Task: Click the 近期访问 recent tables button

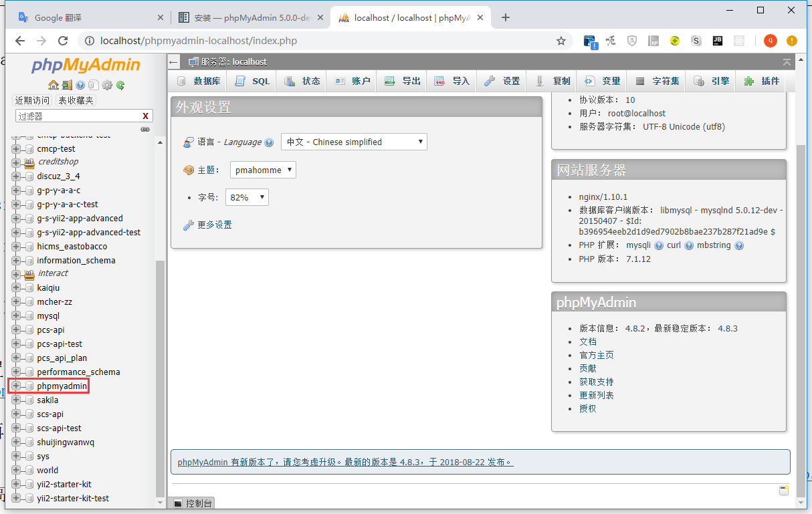Action: (x=32, y=100)
